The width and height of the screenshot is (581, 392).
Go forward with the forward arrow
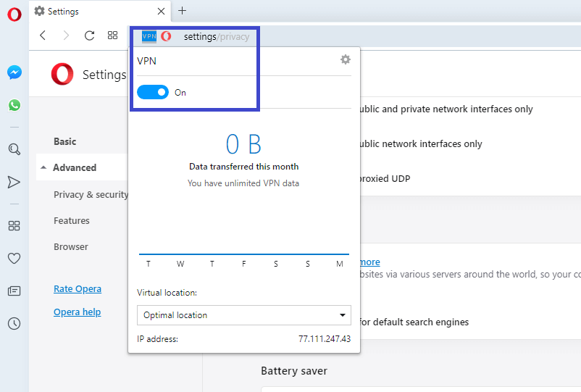click(66, 36)
